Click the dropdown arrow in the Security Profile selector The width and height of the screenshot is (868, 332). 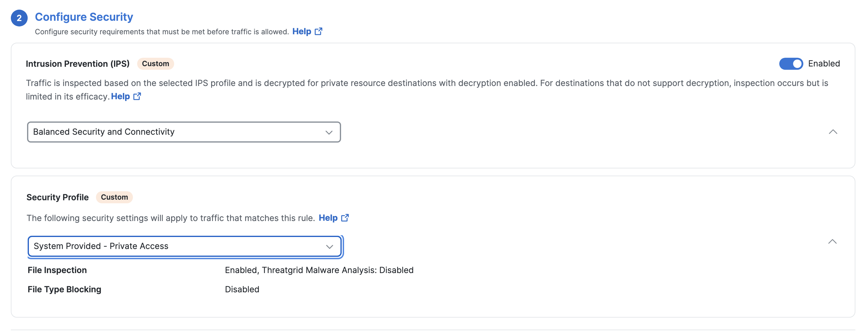[329, 247]
